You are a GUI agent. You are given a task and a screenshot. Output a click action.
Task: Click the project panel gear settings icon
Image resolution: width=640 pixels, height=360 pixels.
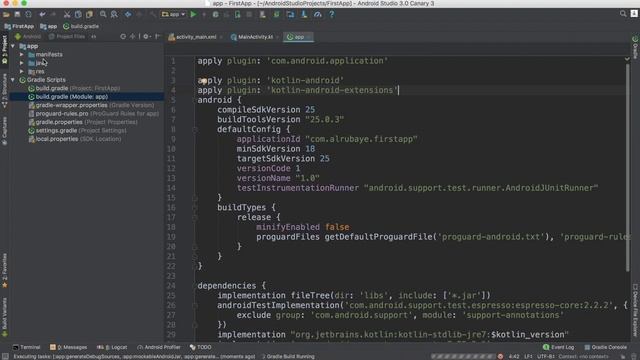pyautogui.click(x=146, y=36)
